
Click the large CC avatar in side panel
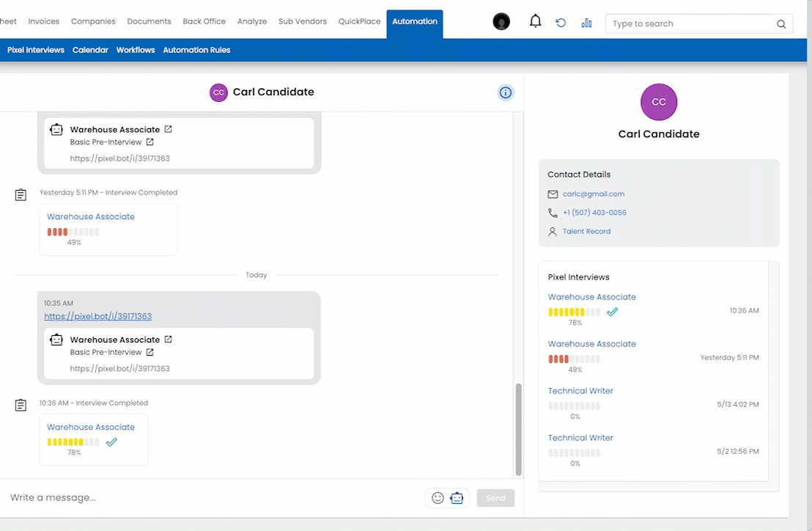[659, 102]
